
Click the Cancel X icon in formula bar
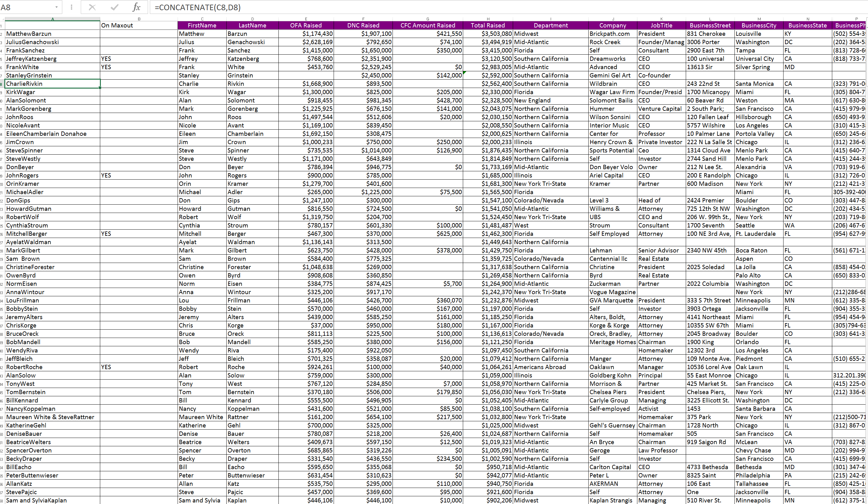click(x=92, y=7)
